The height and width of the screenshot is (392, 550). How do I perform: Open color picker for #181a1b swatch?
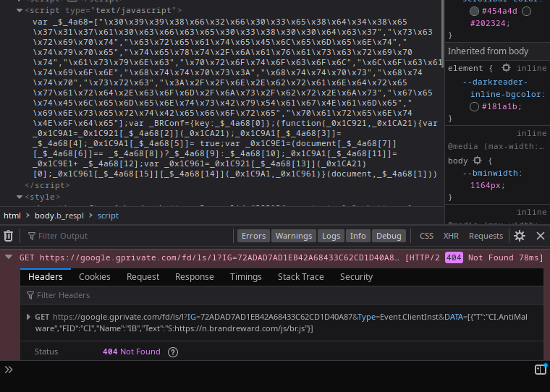[474, 106]
